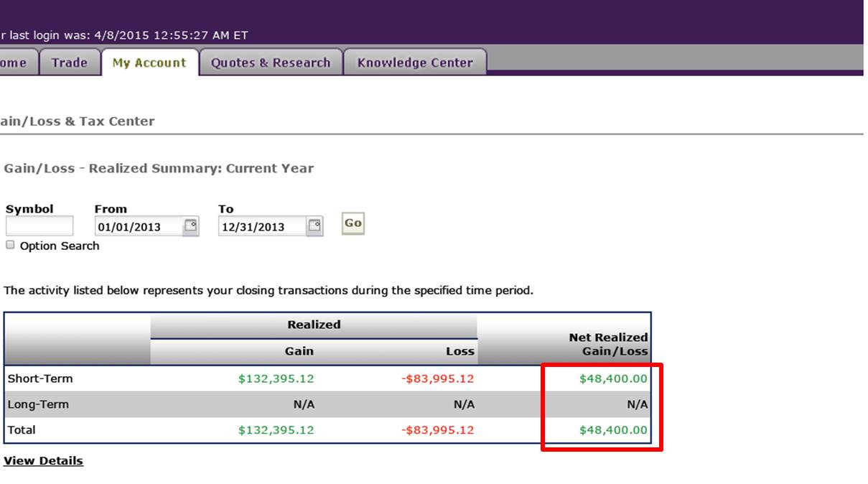Click the Go button

tap(353, 223)
